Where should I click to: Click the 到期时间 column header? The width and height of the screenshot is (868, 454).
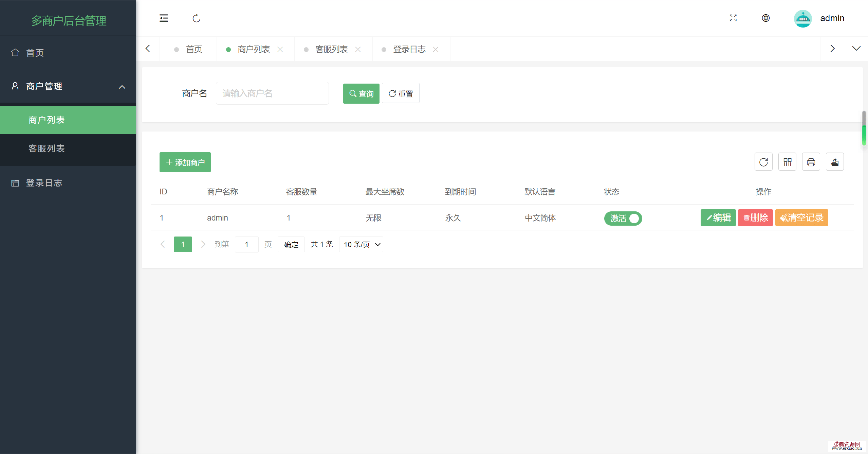[461, 192]
